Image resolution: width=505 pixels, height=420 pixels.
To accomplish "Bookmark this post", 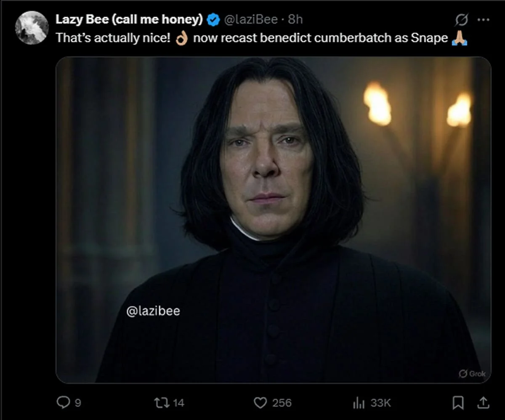I will (x=458, y=403).
